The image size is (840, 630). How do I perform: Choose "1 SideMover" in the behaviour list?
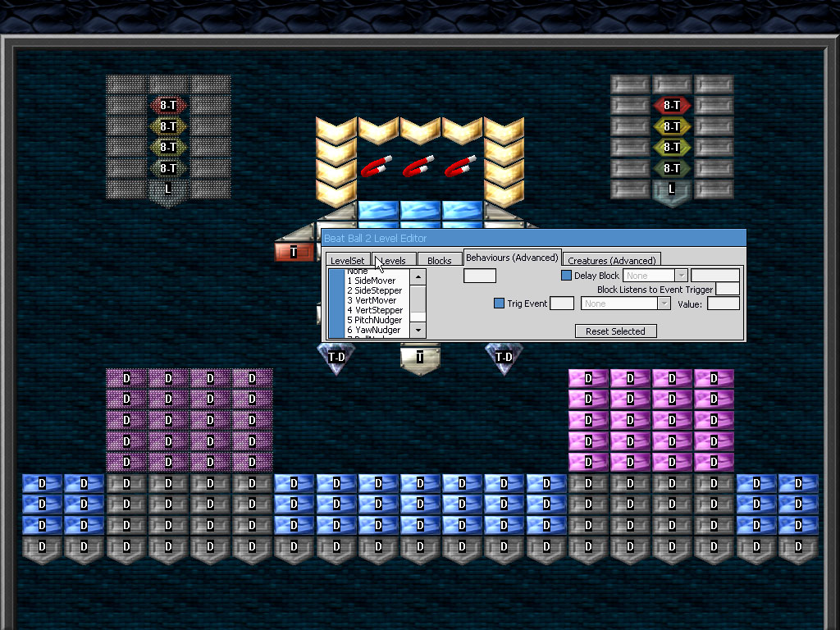pos(372,281)
